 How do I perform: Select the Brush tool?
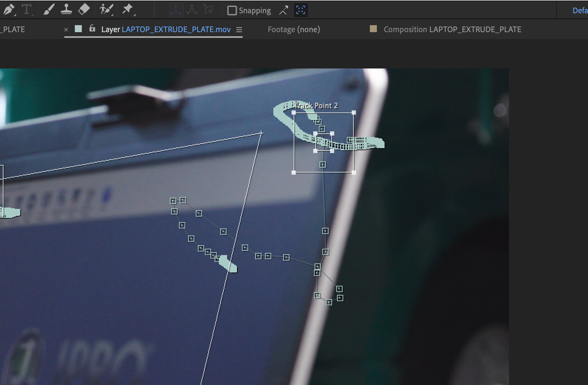[x=49, y=10]
